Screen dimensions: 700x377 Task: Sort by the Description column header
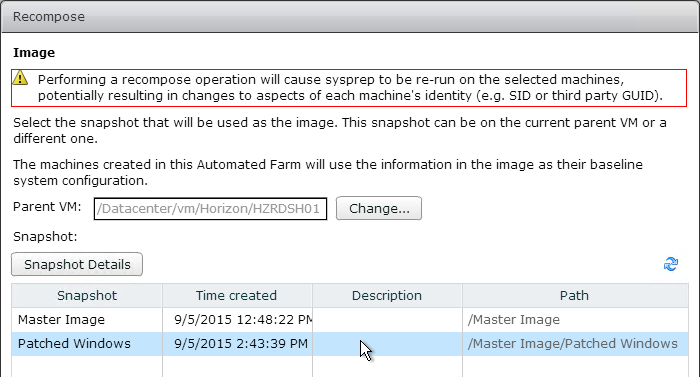tap(387, 295)
